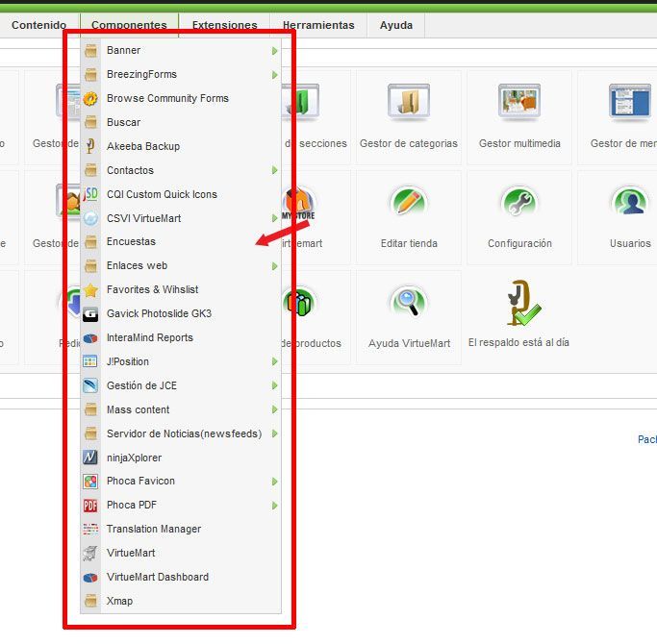657x644 pixels.
Task: Open Configuración wrench icon
Action: (x=519, y=202)
